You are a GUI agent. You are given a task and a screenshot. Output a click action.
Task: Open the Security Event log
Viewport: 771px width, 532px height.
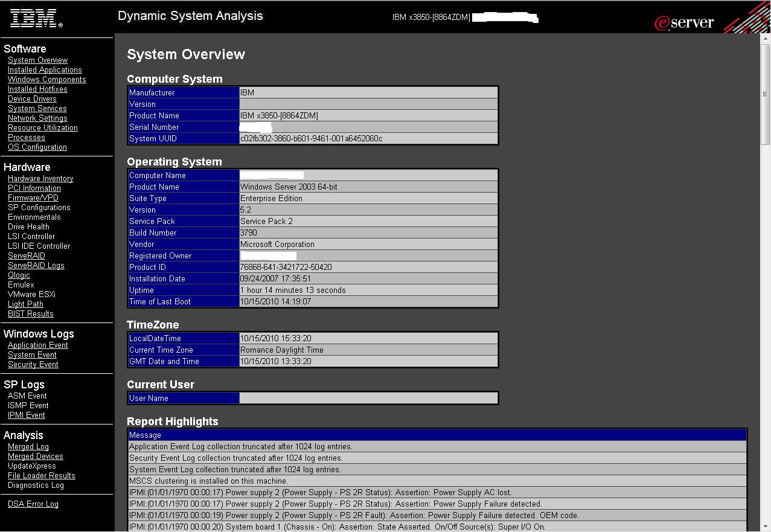(x=32, y=364)
